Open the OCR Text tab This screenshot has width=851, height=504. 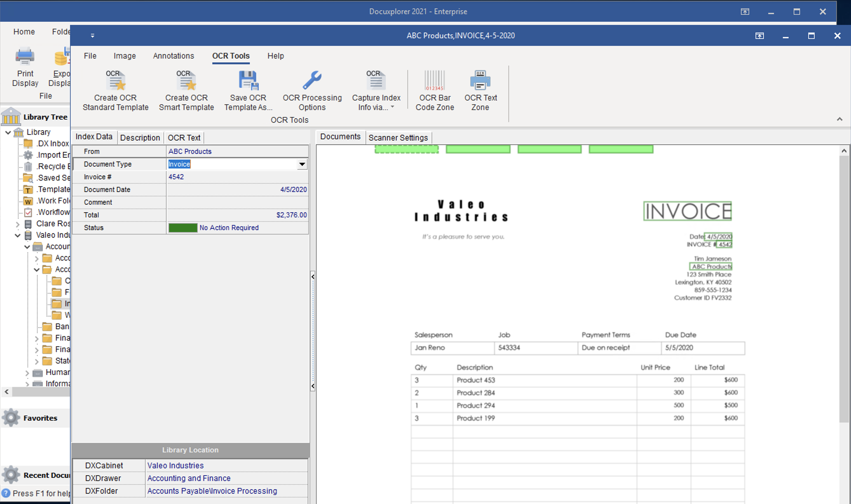pyautogui.click(x=184, y=138)
